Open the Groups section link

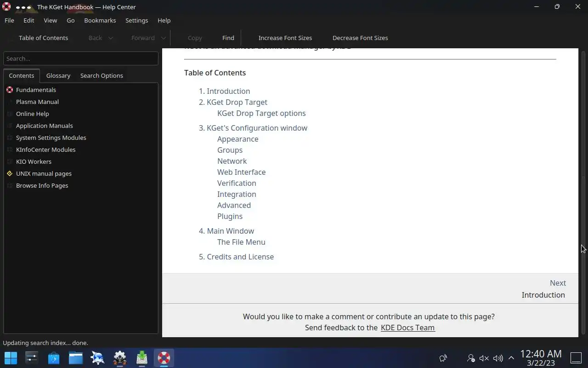click(230, 150)
